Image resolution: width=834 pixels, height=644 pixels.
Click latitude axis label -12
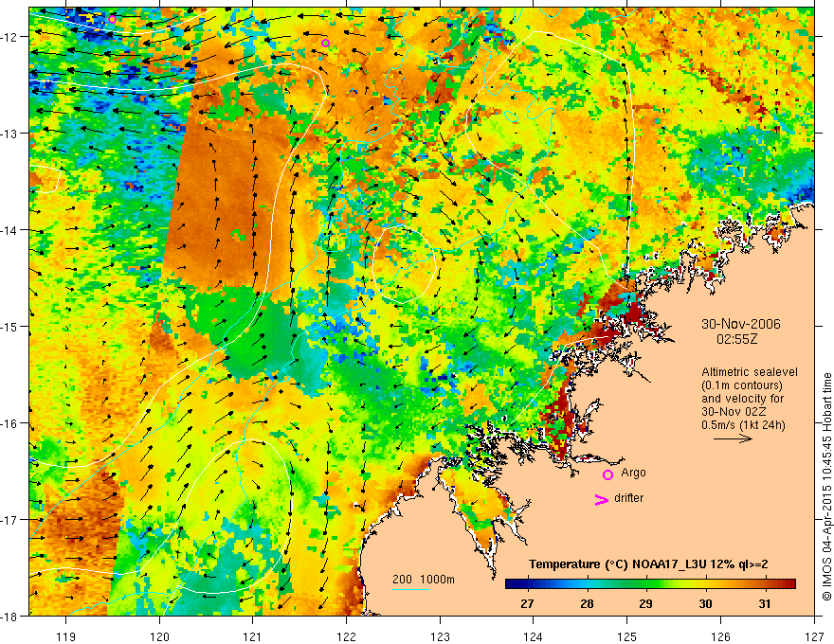(9, 37)
